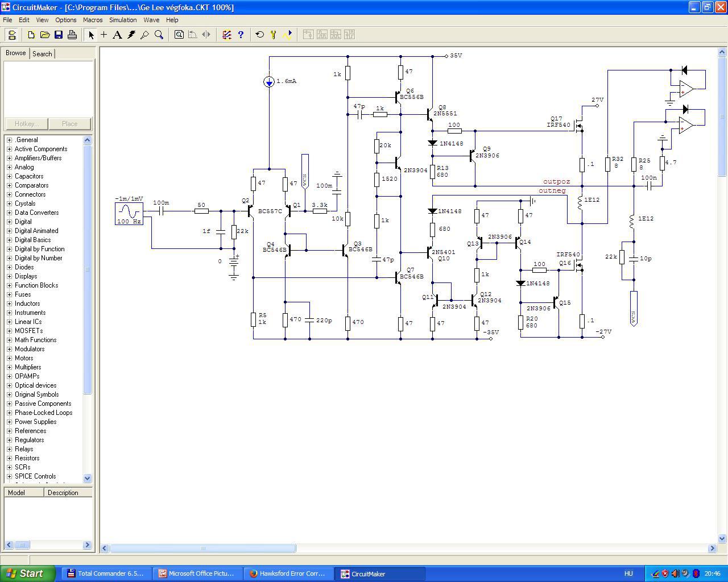Expand the Resistors category

(9, 458)
